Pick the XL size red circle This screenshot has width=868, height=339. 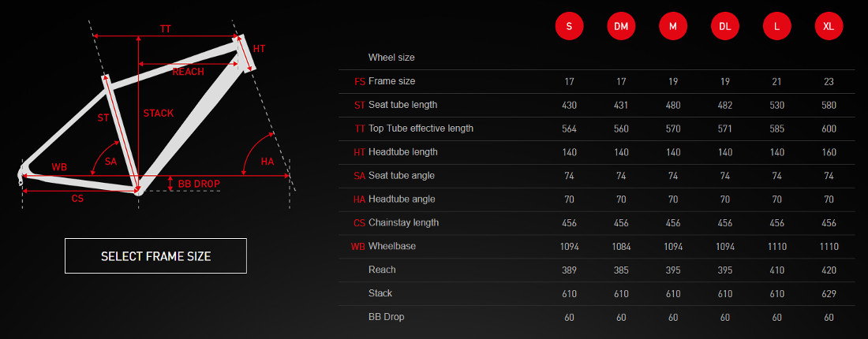coord(829,26)
